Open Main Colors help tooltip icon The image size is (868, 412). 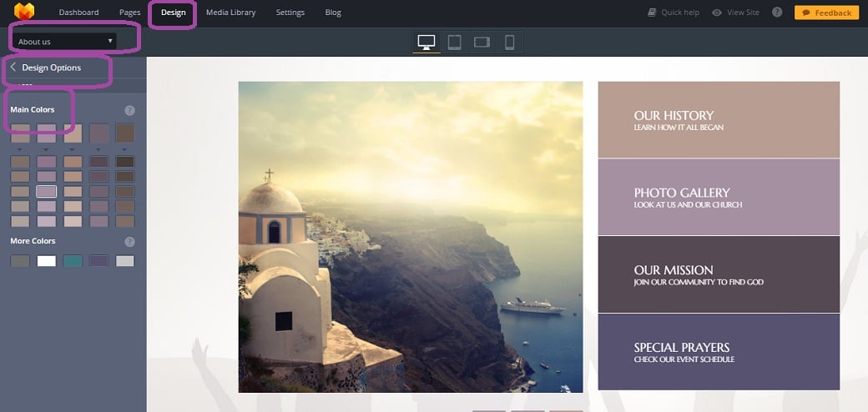point(129,110)
